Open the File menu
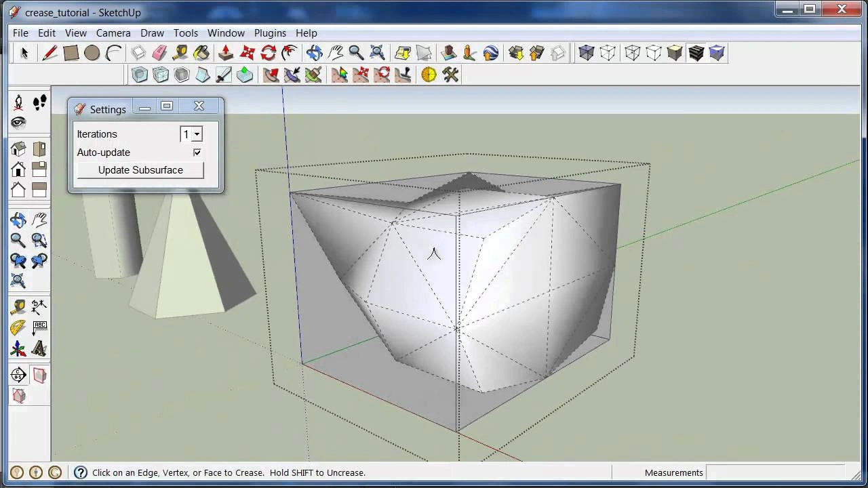This screenshot has height=488, width=868. (x=20, y=33)
